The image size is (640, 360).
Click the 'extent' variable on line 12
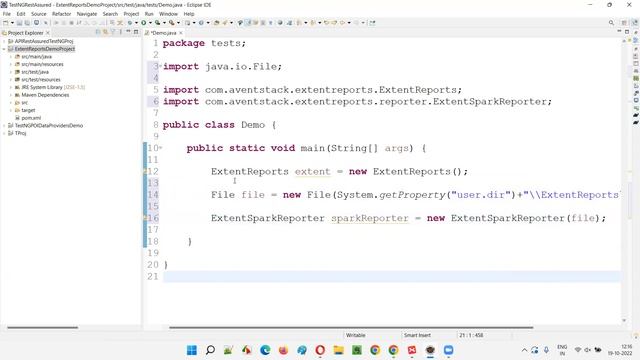pos(312,171)
